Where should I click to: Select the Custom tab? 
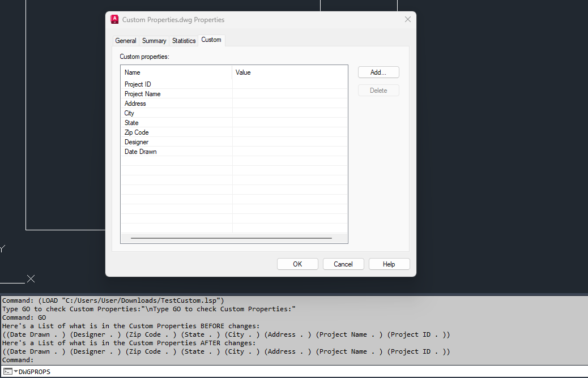tap(211, 40)
